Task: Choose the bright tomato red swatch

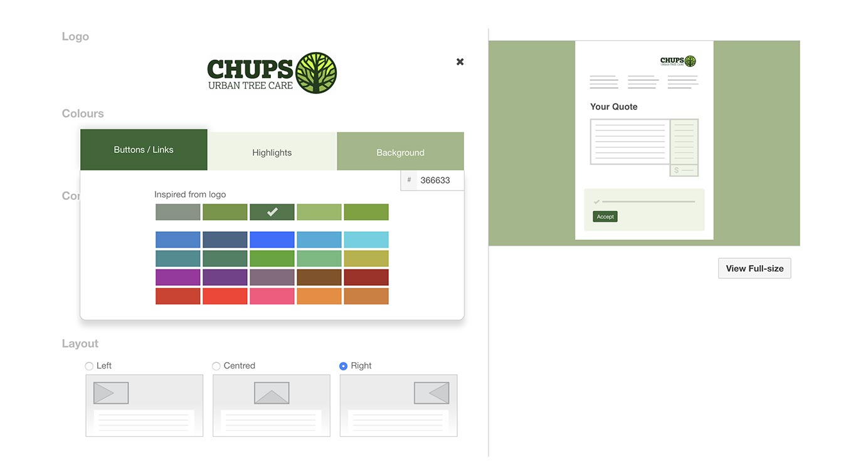Action: (225, 296)
